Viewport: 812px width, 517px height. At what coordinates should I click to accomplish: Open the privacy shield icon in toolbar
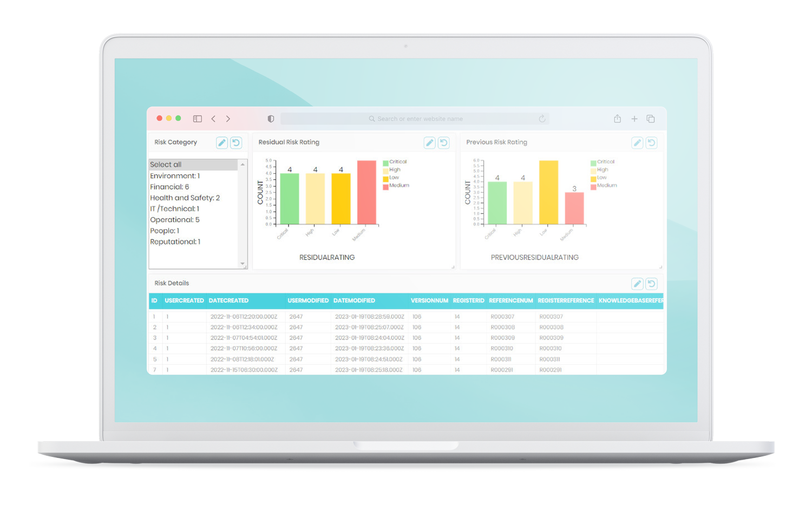[x=271, y=119]
